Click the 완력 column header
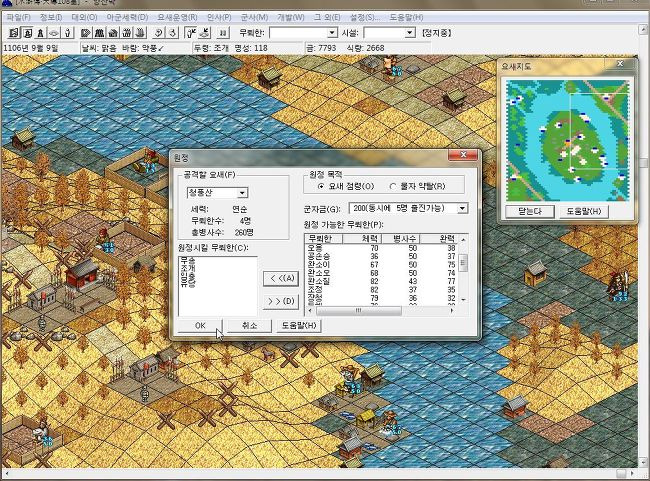The width and height of the screenshot is (650, 481). pos(439,238)
